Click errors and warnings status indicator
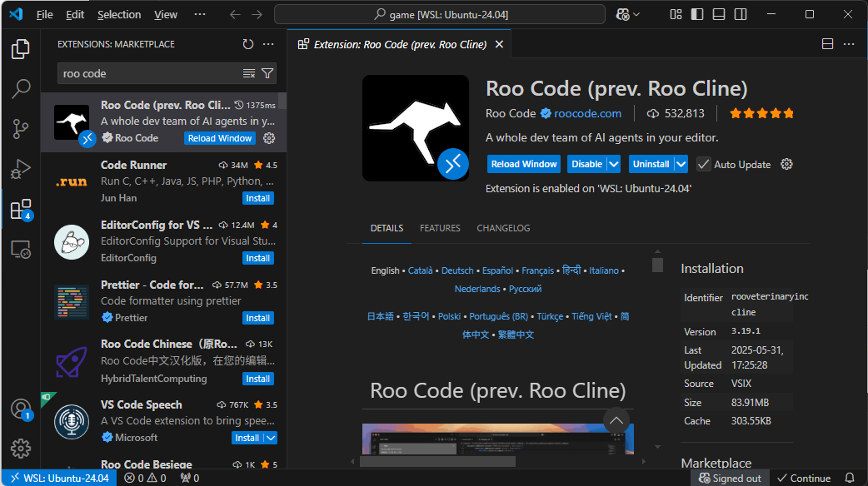 (x=145, y=479)
